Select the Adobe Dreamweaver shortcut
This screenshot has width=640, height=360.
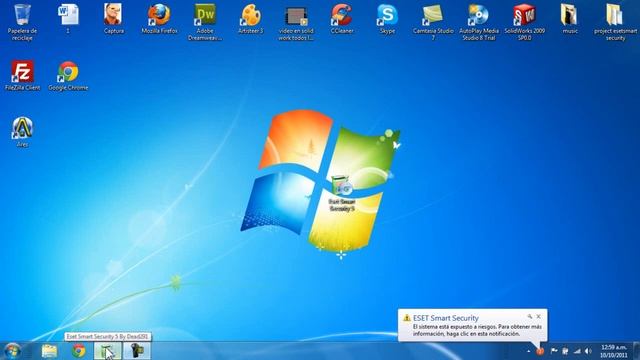click(205, 21)
